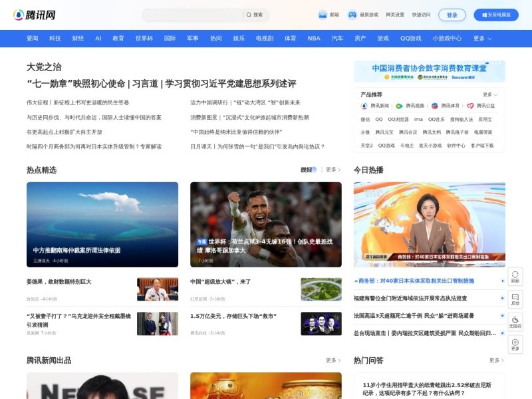
Task: Open the 财经 navigation tab
Action: tap(78, 39)
